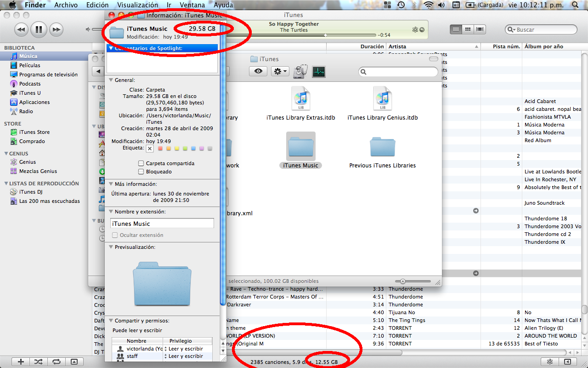Open the Ayuda menu
This screenshot has height=368, width=588.
(x=224, y=5)
